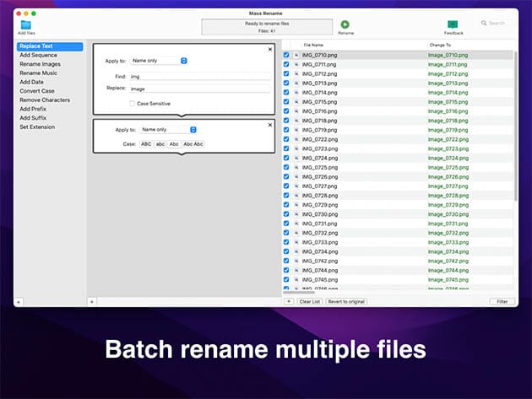Open Apply to dropdown in Convert Case panel
The image size is (532, 399).
[x=169, y=130]
